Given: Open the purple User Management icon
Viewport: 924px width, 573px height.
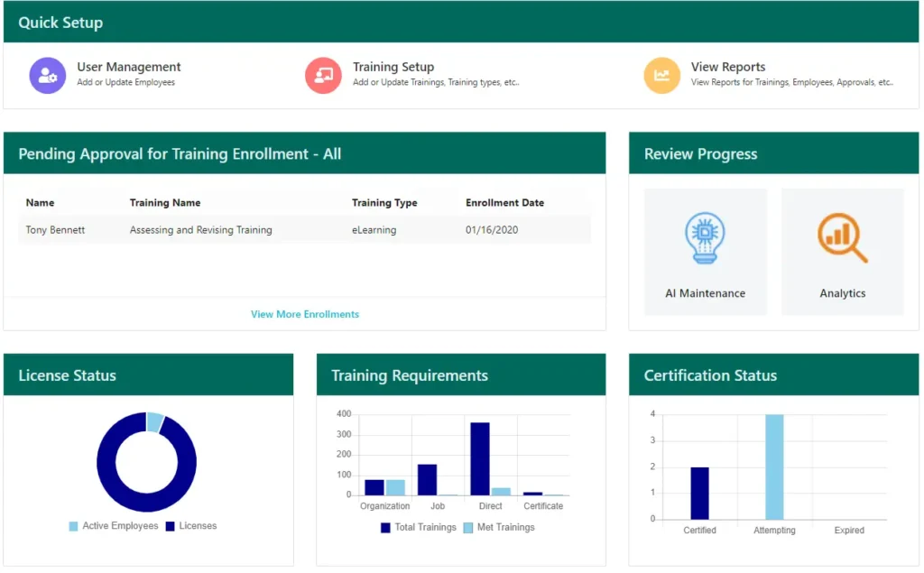Looking at the screenshot, I should point(47,76).
